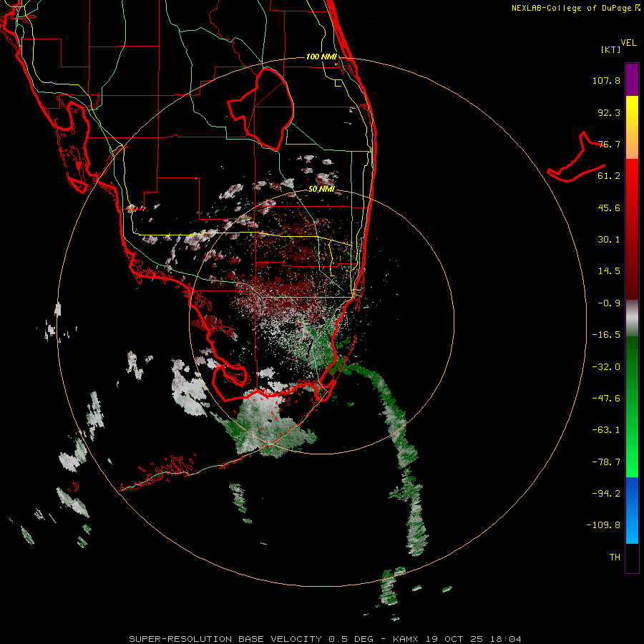Screen dimensions: 644x644
Task: Click the 100 NMI range ring label
Action: (321, 57)
